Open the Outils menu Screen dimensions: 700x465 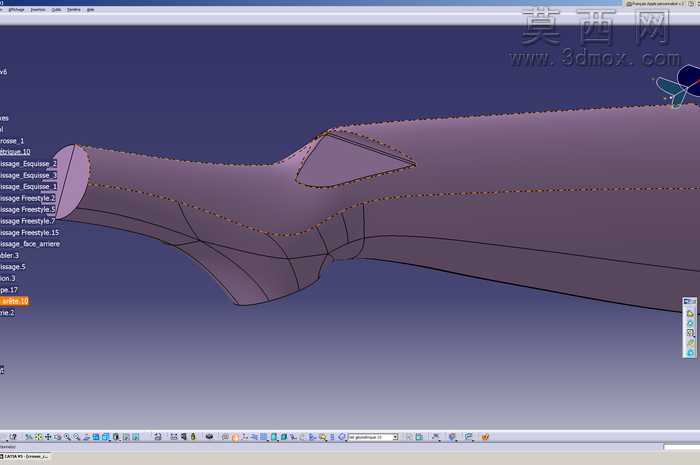click(x=56, y=9)
